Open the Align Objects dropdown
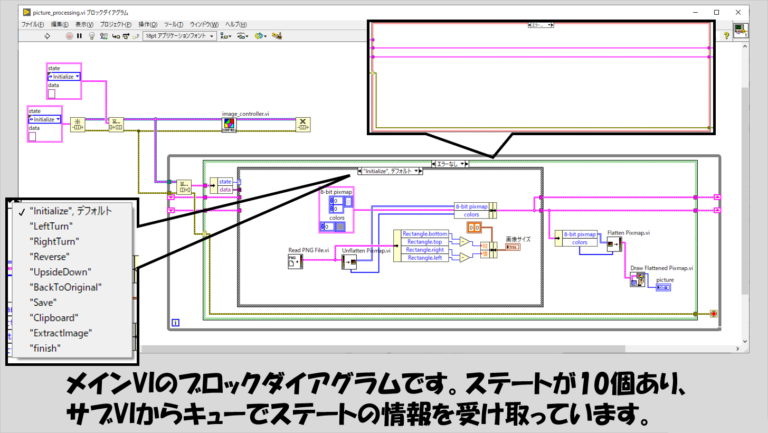Image resolution: width=768 pixels, height=433 pixels. pos(226,36)
